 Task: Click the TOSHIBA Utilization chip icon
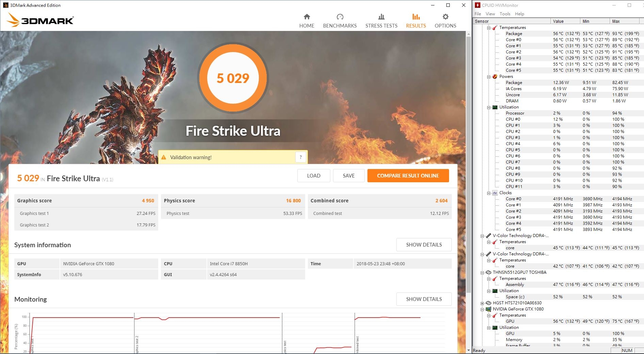(495, 291)
